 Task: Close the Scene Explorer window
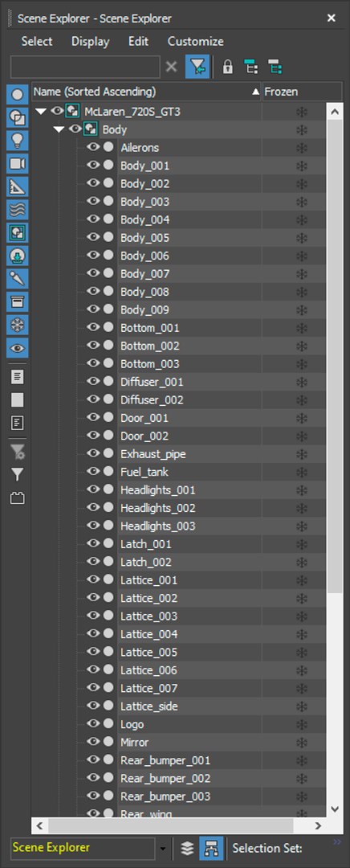(332, 18)
